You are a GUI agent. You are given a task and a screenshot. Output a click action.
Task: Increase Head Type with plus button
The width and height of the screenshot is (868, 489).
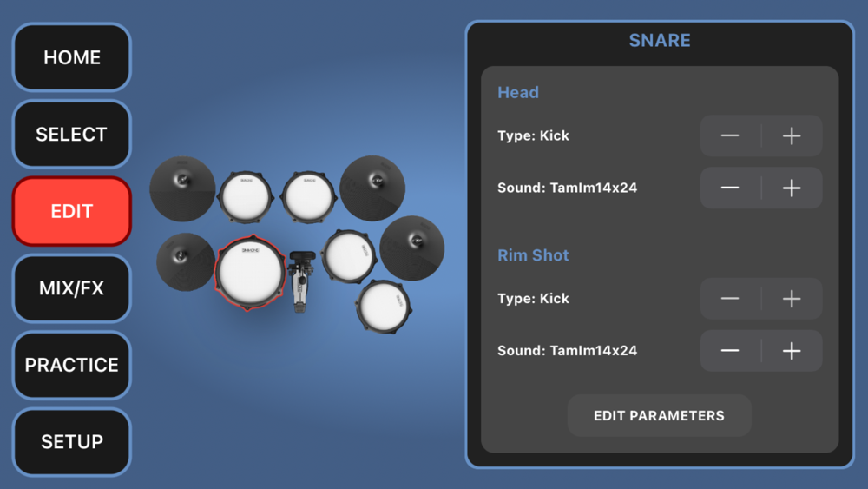click(x=792, y=135)
